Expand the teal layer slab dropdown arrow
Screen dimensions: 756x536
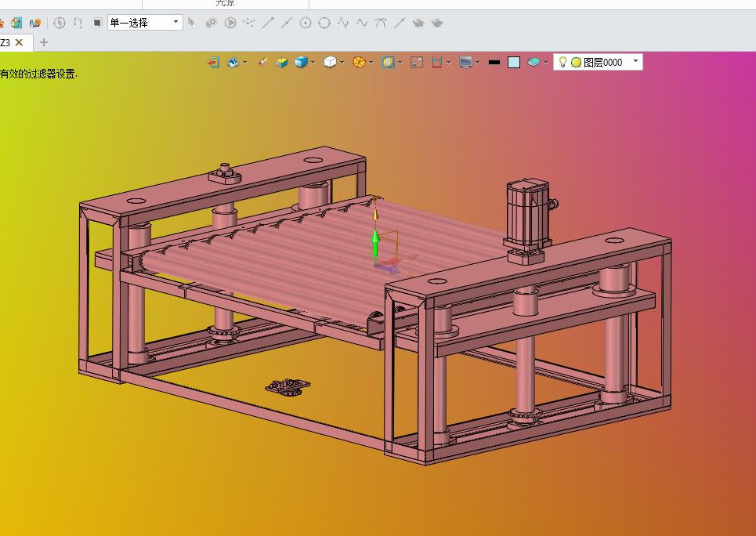545,62
